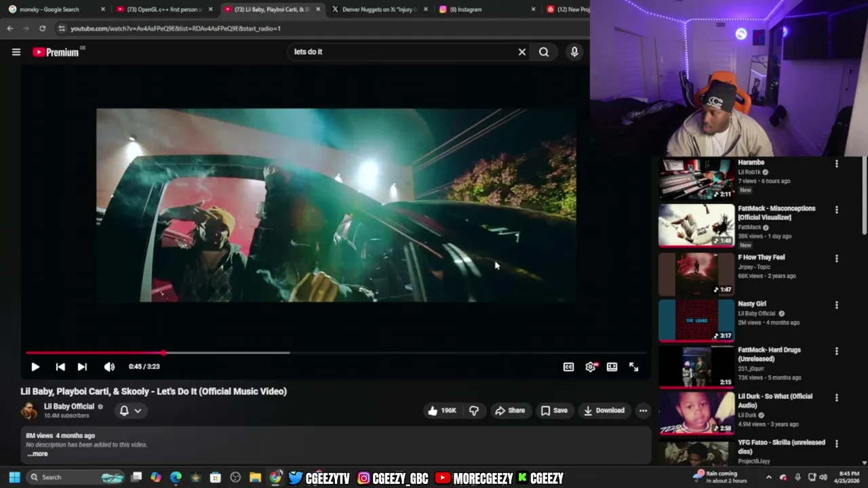The width and height of the screenshot is (868, 488).
Task: Open notification bell dropdown for channel
Action: pyautogui.click(x=130, y=411)
